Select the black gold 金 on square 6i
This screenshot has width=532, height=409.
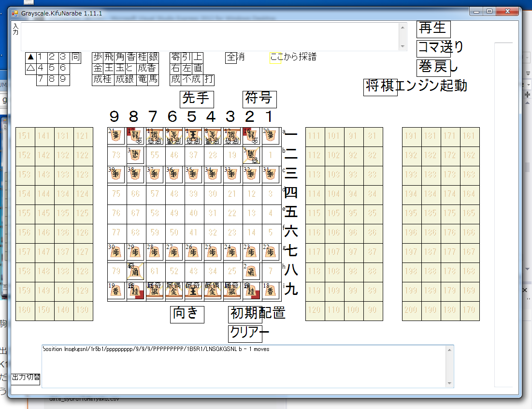174,291
